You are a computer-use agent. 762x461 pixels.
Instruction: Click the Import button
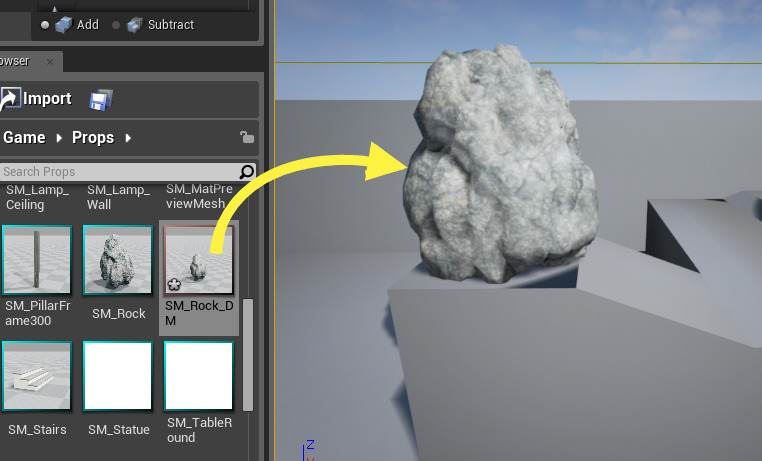pyautogui.click(x=36, y=99)
